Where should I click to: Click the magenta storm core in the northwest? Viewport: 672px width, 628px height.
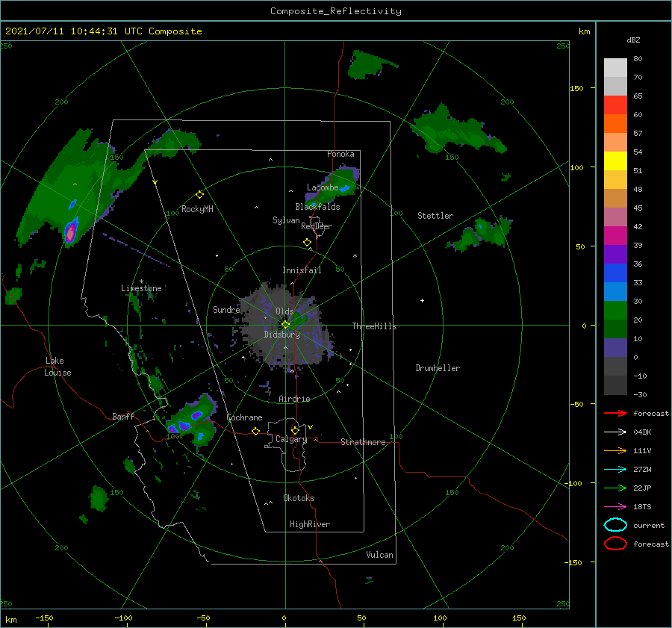70,231
